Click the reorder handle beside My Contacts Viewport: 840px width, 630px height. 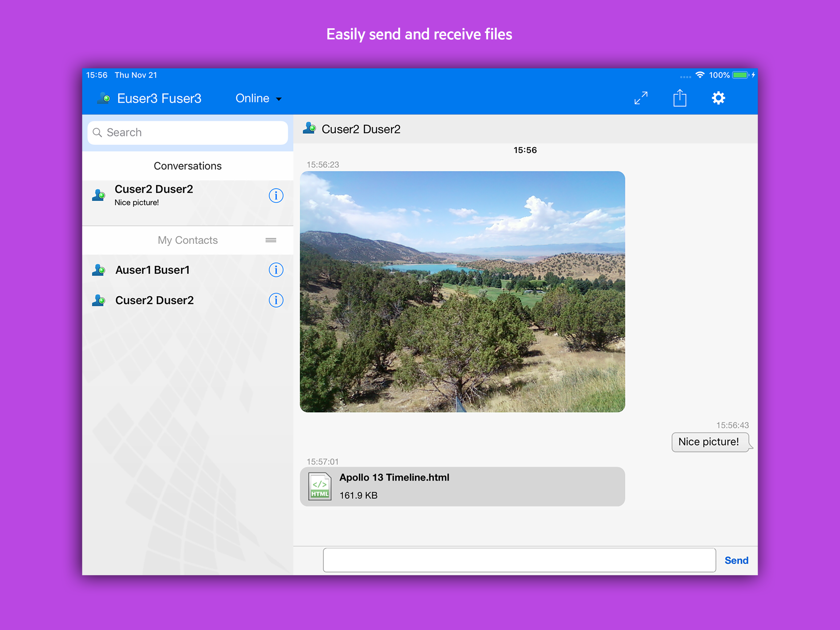pos(271,240)
